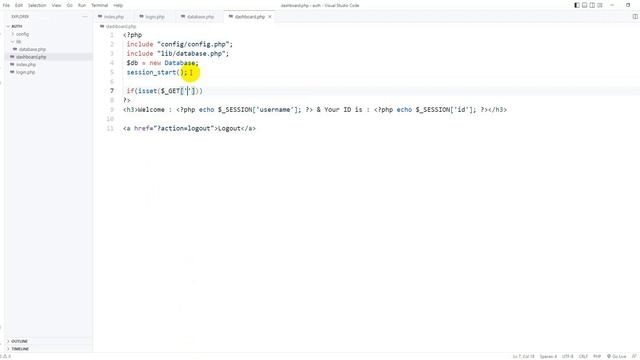Click the if(isset($_GET line

pyautogui.click(x=164, y=91)
